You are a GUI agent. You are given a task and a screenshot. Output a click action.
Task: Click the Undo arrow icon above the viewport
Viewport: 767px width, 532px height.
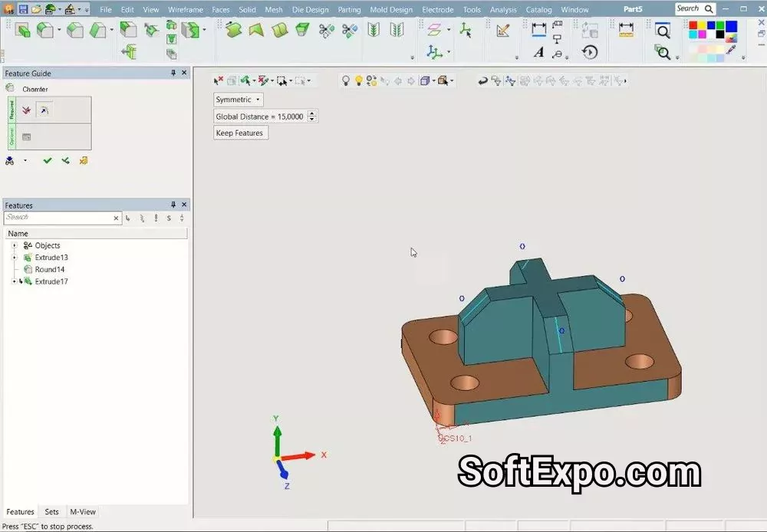[x=482, y=80]
